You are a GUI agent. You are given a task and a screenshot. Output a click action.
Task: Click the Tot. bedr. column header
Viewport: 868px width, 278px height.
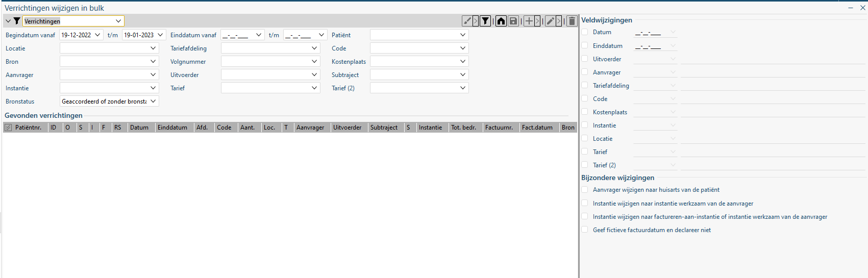[x=463, y=128]
